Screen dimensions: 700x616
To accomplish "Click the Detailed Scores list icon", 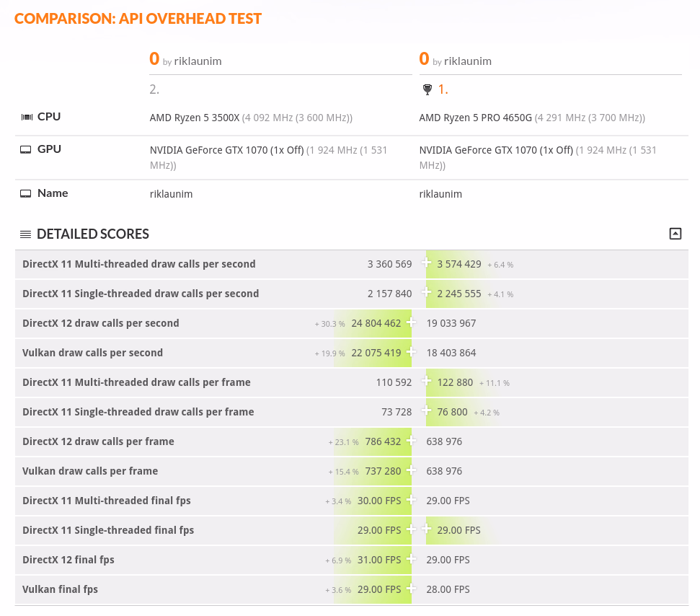I will [25, 234].
